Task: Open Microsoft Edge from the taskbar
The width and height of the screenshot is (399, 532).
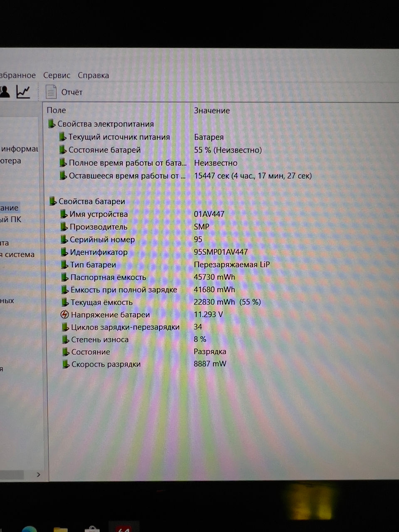Action: pyautogui.click(x=29, y=529)
